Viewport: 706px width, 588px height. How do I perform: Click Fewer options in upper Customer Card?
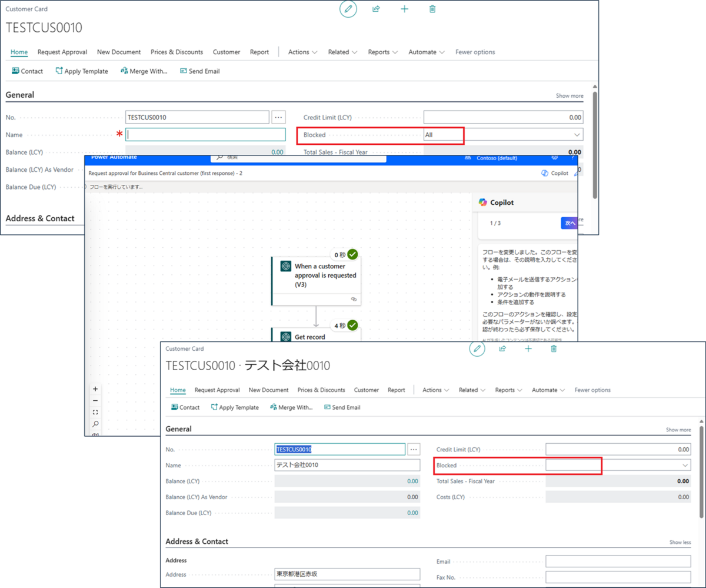(x=475, y=52)
